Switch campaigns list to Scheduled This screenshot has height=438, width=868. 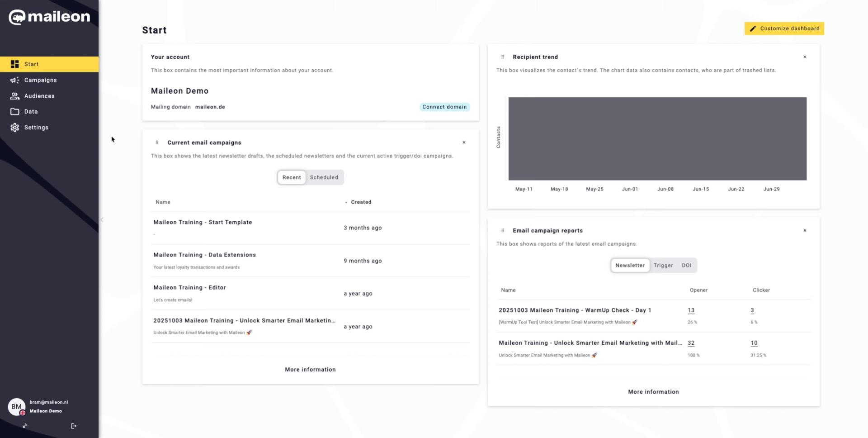(324, 177)
